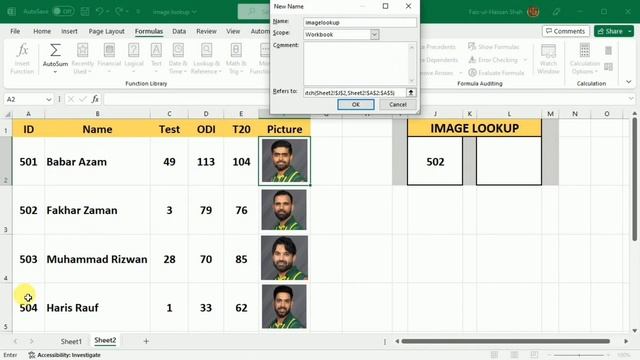Select Fakhar Zaman picture

[x=284, y=210]
